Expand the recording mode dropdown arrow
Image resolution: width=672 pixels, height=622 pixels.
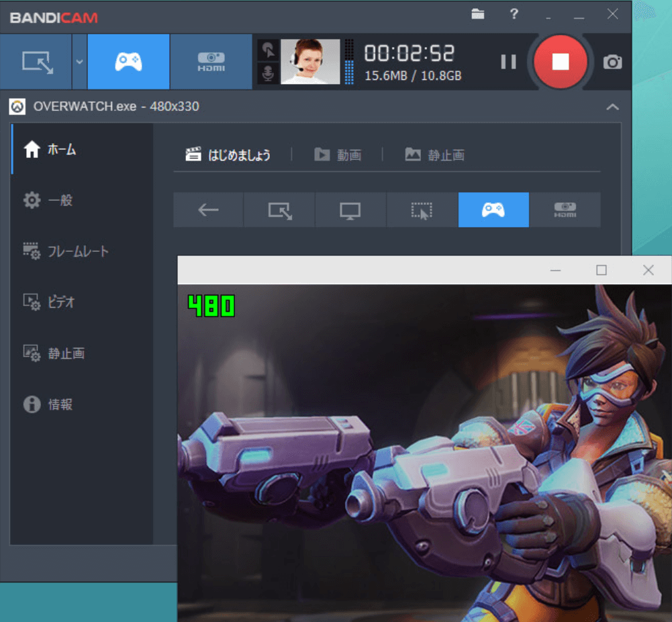click(79, 62)
